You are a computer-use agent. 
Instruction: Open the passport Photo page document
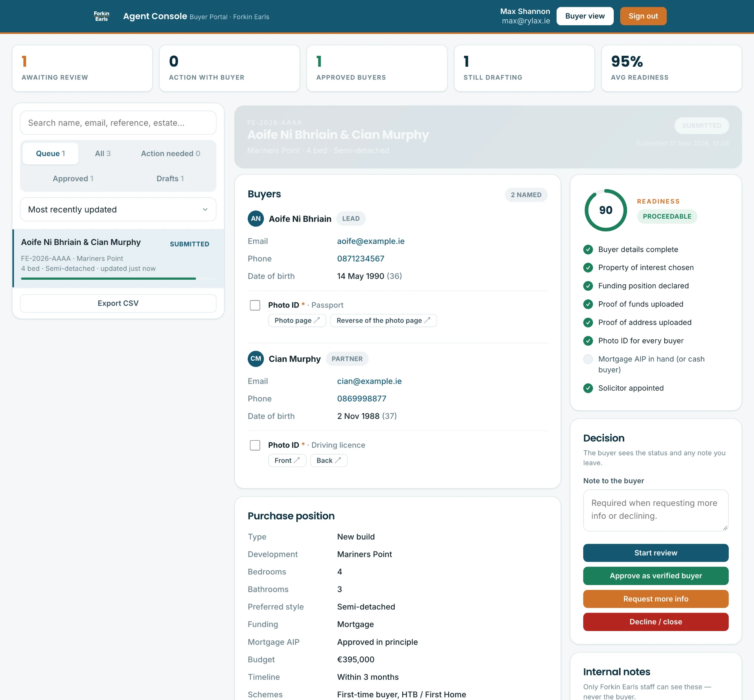(x=297, y=320)
